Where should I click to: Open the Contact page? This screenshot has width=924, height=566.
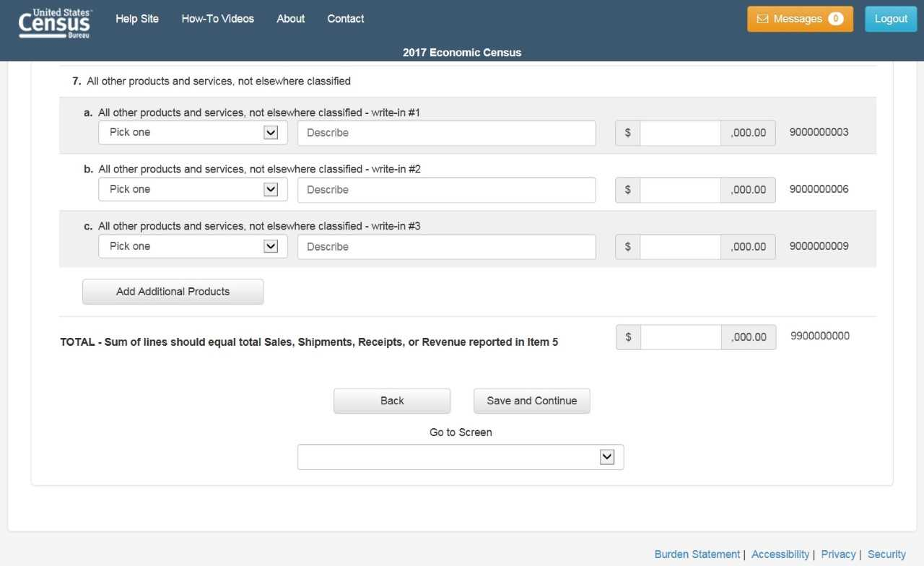[346, 19]
